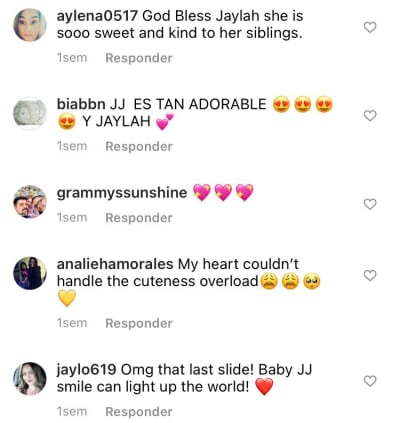The width and height of the screenshot is (400, 423).
Task: Heart the analiehamorales cuteness overload comment
Action: pos(370,276)
